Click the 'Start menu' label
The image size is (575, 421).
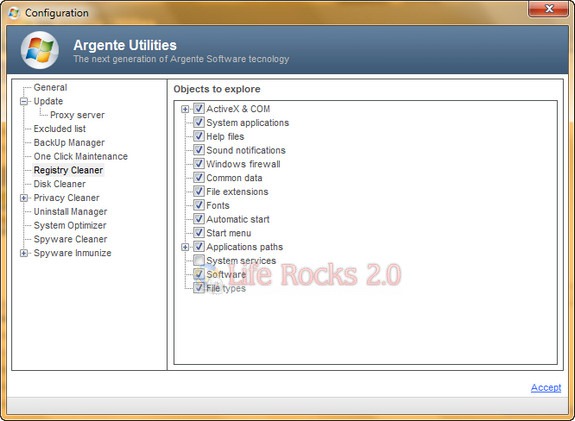tap(228, 233)
